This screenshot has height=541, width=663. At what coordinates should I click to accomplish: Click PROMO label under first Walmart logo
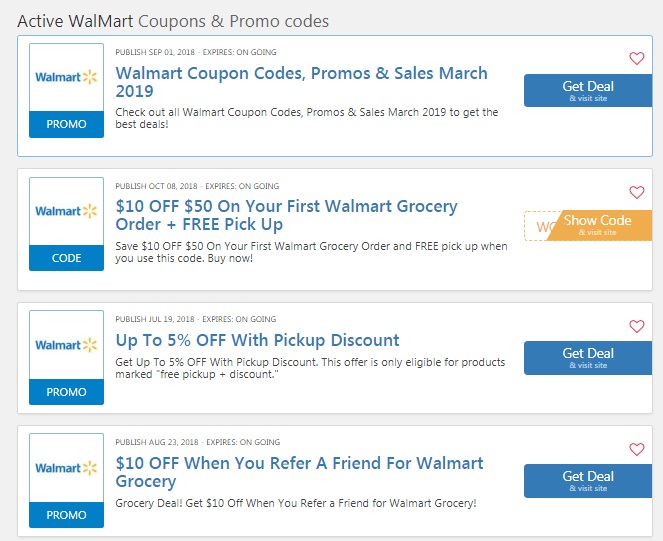point(66,124)
